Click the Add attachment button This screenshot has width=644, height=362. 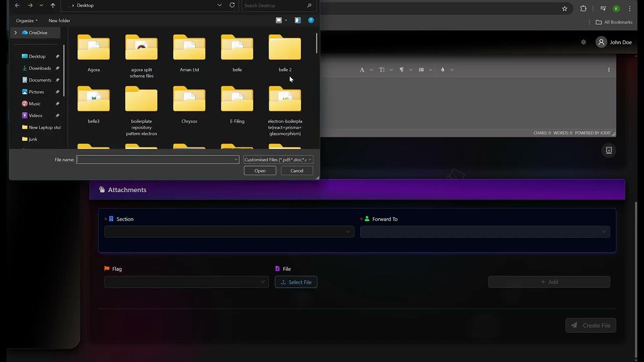(x=549, y=282)
